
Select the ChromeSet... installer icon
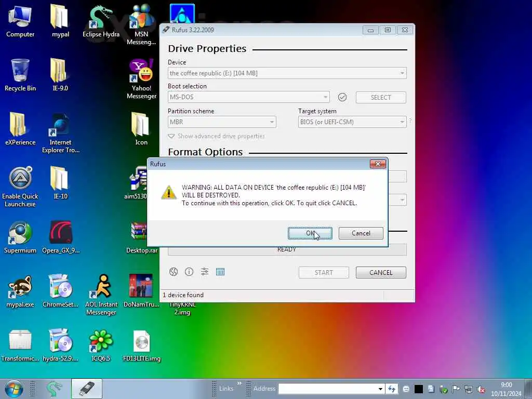click(x=60, y=291)
